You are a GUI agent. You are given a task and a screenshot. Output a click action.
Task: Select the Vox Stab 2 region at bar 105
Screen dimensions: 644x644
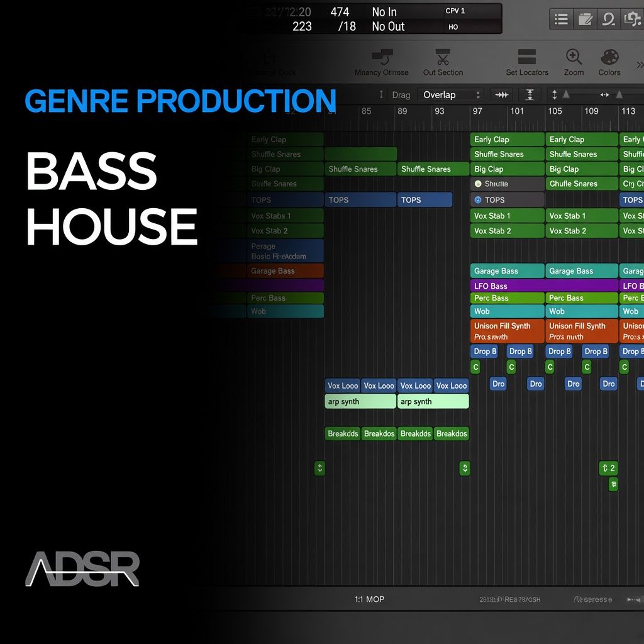tap(582, 231)
